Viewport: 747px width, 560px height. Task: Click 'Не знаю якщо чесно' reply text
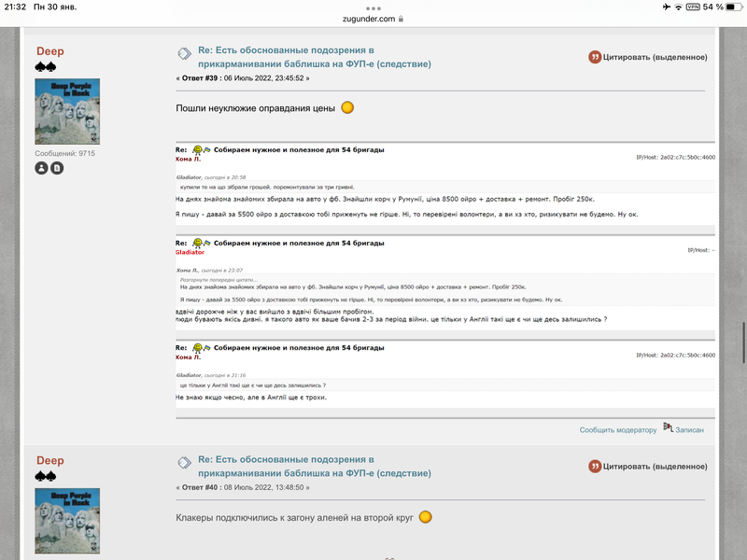tap(209, 398)
